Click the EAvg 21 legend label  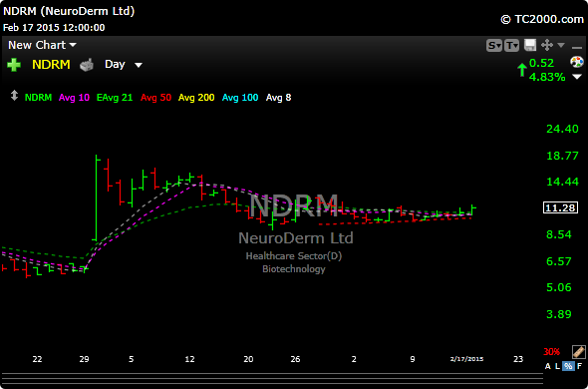pos(115,98)
